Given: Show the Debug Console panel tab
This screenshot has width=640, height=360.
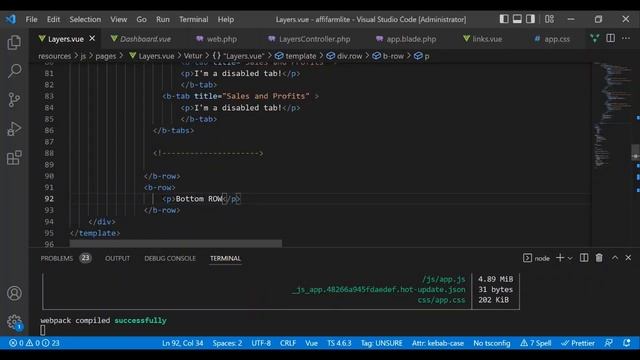Looking at the screenshot, I should pos(170,258).
